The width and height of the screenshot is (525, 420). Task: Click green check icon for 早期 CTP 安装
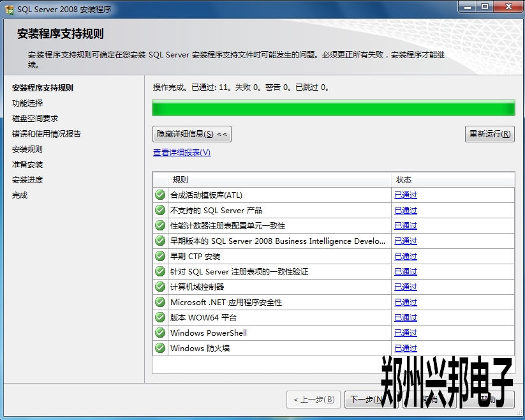click(160, 256)
